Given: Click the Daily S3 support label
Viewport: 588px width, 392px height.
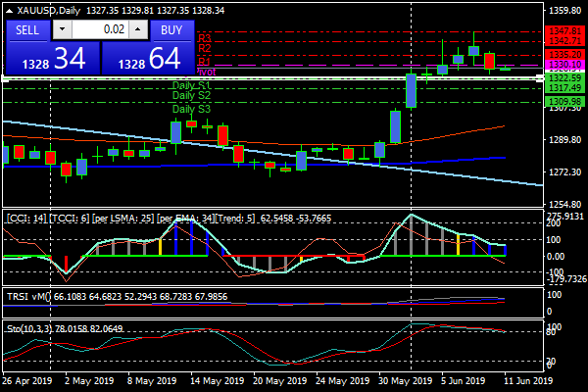Looking at the screenshot, I should tap(191, 109).
